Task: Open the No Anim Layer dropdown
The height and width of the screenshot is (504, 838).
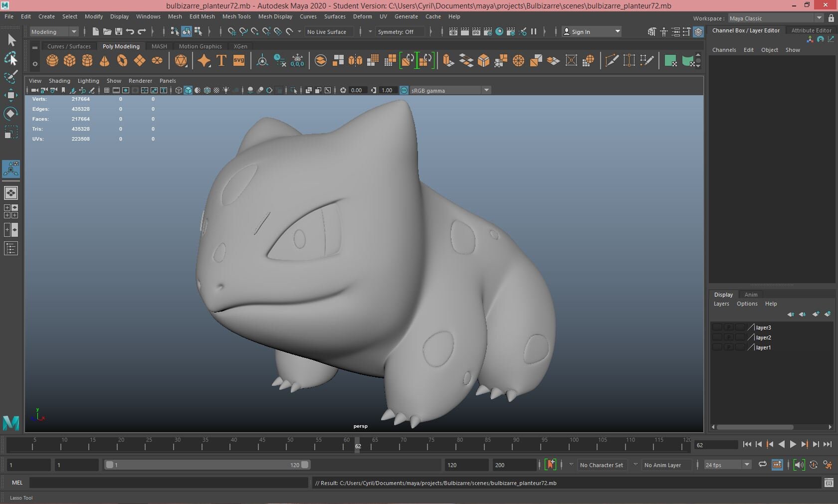Action: click(666, 465)
